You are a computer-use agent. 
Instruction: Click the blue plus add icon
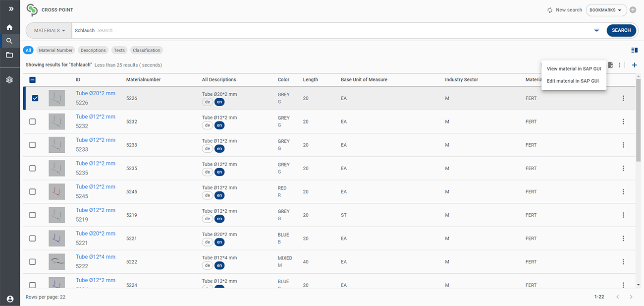pos(635,65)
